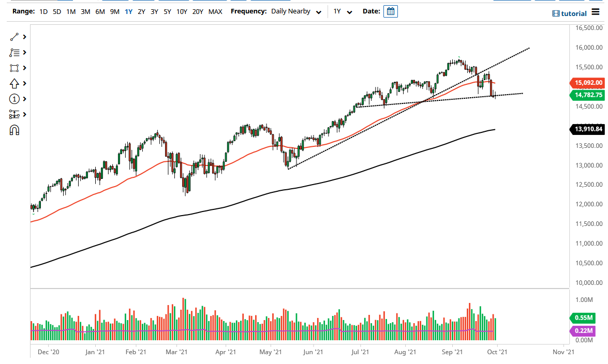Select the price measurement tool icon
Image resolution: width=608 pixels, height=364 pixels.
click(x=14, y=115)
